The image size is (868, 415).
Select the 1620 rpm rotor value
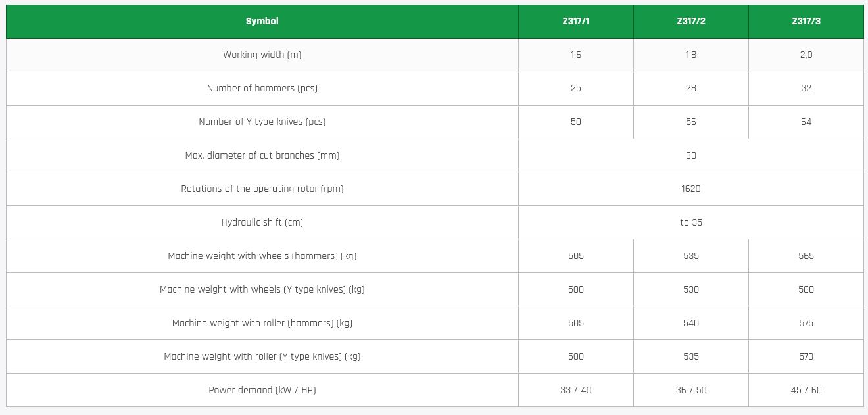coord(690,189)
